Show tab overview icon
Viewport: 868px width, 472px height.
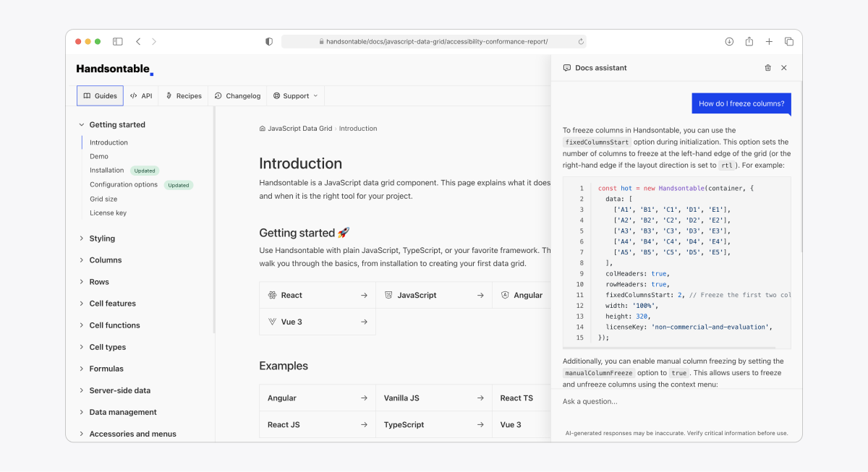tap(789, 42)
